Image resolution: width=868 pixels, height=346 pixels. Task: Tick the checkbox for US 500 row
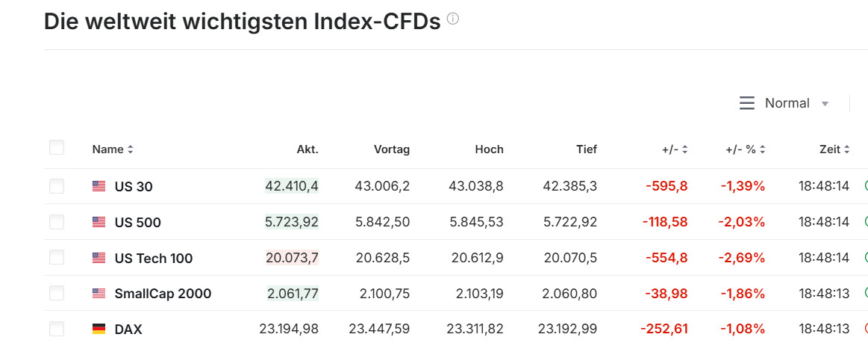[57, 221]
